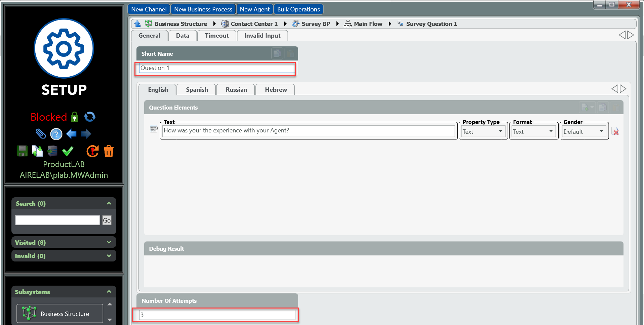This screenshot has width=644, height=325.
Task: Expand the Invalid (0) panel
Action: point(109,256)
